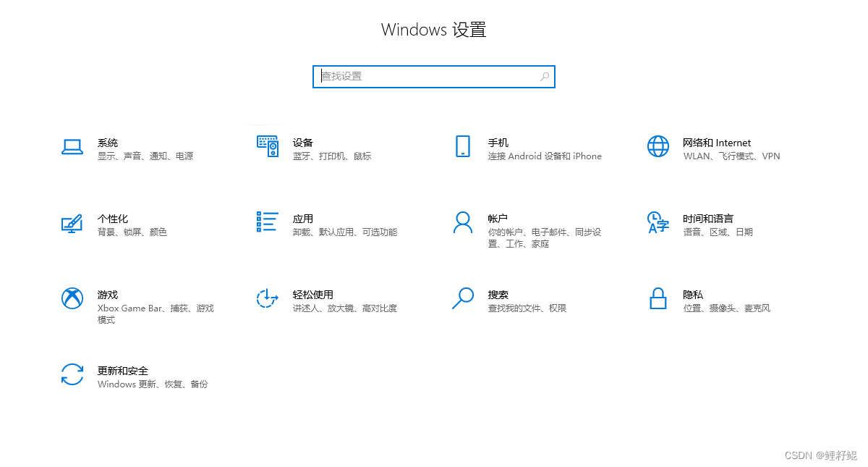Click the text Xbox Game Bar、捕获、游戏模式

(156, 314)
